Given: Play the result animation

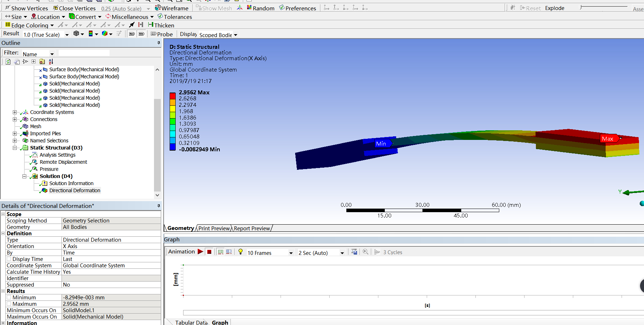Looking at the screenshot, I should tap(201, 252).
